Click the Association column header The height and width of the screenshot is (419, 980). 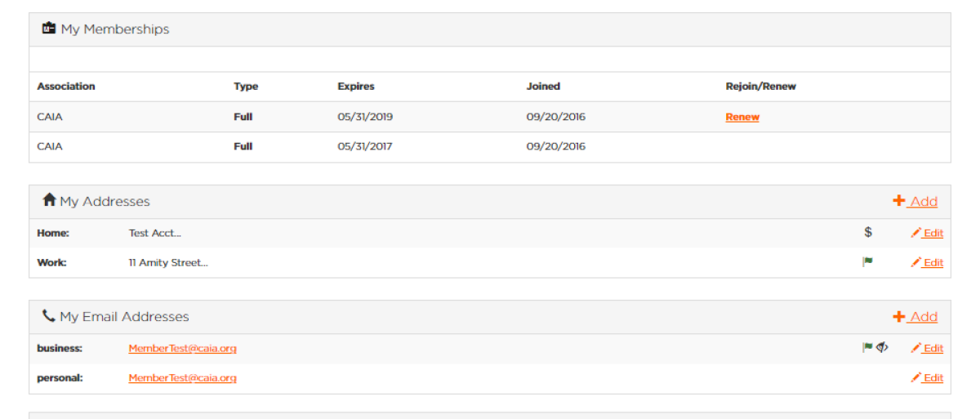tap(66, 86)
